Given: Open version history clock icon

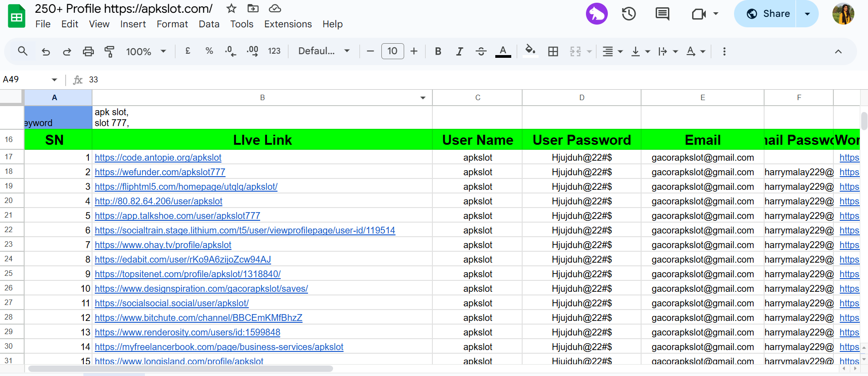Looking at the screenshot, I should (x=629, y=14).
